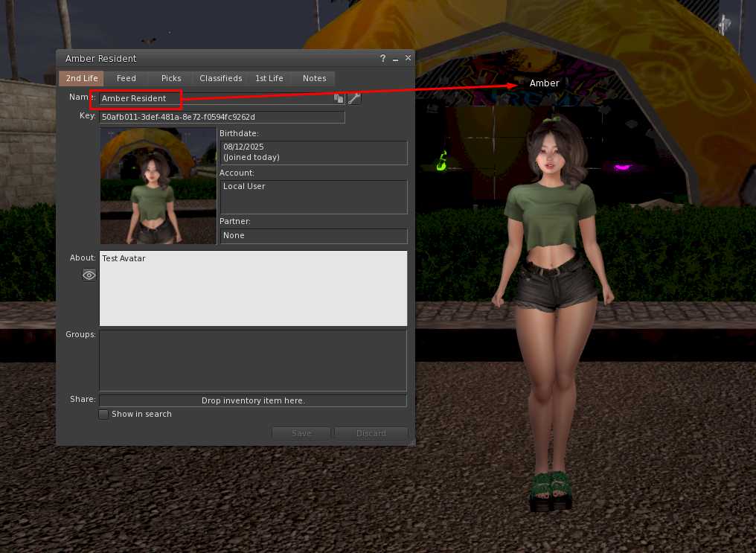Select the 2nd Life tab

click(82, 78)
